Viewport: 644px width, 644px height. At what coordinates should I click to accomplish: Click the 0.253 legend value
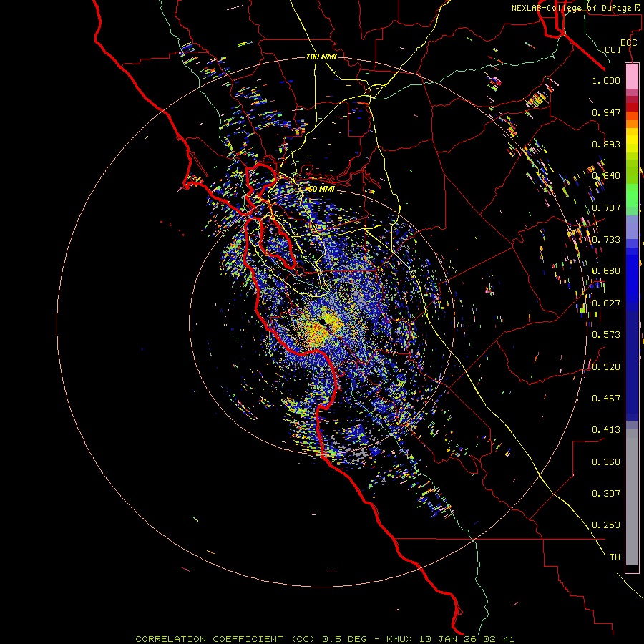point(606,525)
